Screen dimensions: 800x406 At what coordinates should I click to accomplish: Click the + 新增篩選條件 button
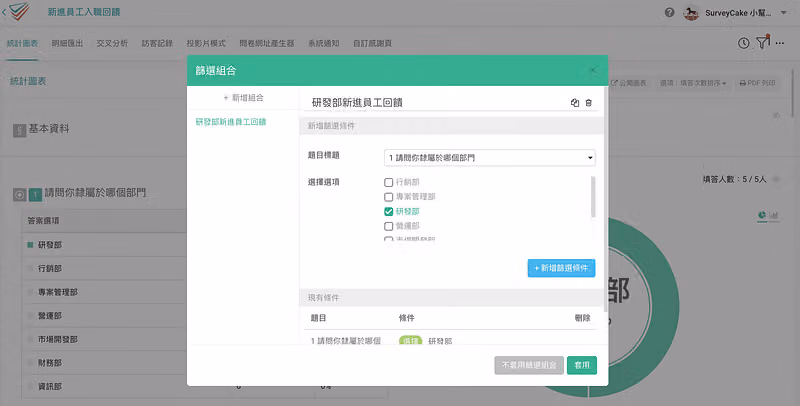(561, 268)
